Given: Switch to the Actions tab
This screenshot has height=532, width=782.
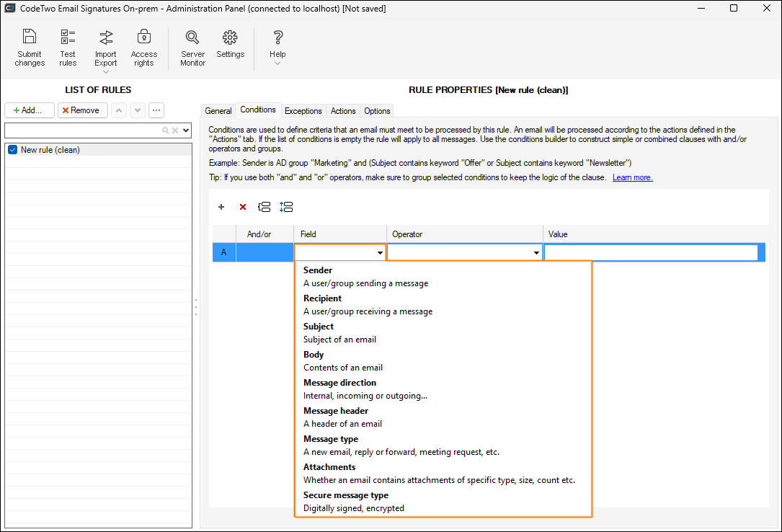Looking at the screenshot, I should (x=342, y=111).
